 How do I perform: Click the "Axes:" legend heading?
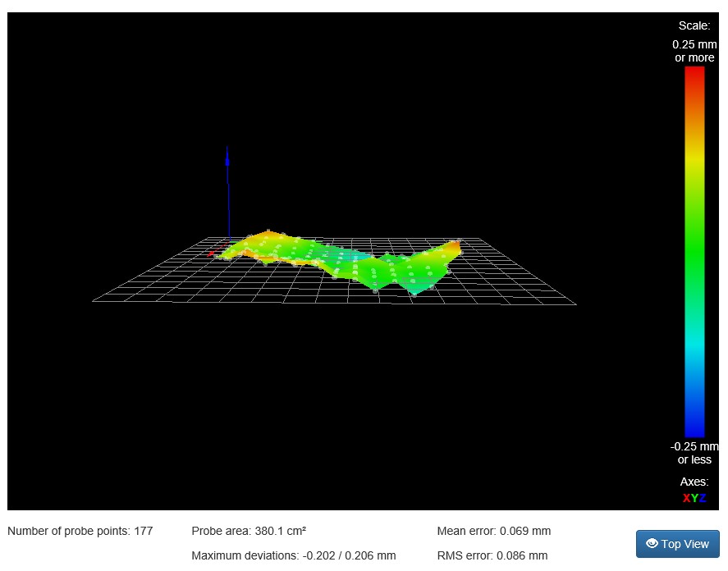click(x=694, y=482)
